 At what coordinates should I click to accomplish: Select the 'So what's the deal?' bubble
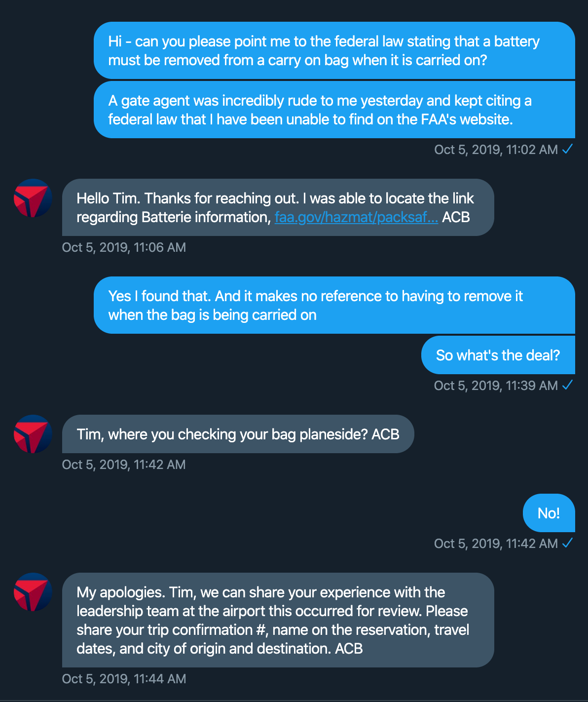pos(498,355)
